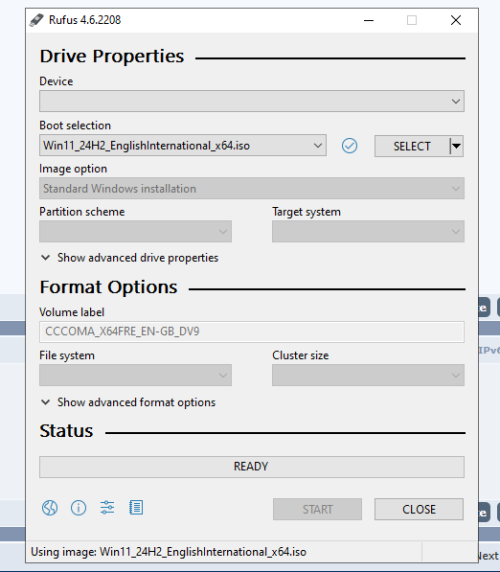Screen dimensions: 500x572
Task: Open the File system dropdown
Action: [x=135, y=375]
